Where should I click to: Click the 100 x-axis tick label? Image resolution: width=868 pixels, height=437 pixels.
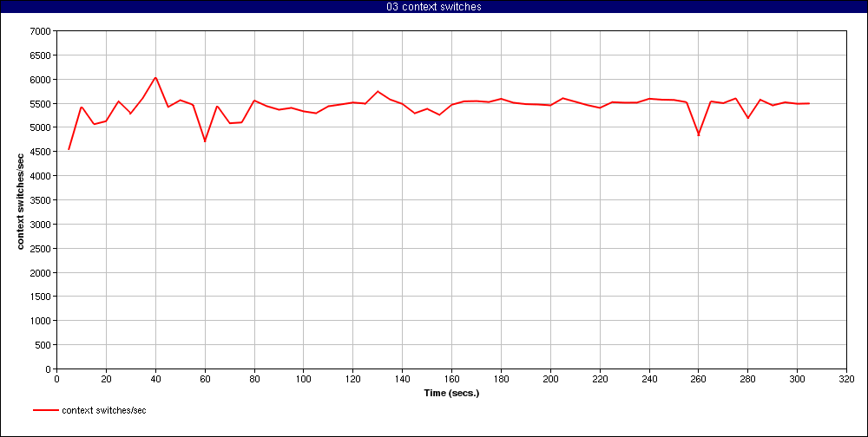[x=303, y=379]
